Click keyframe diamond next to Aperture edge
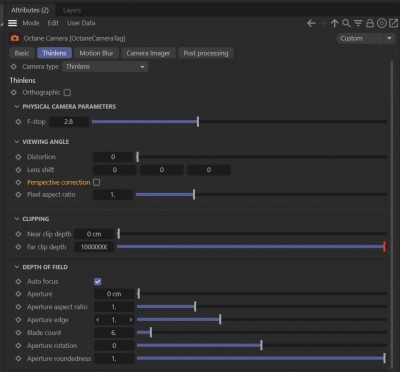The image size is (400, 372). 18,320
